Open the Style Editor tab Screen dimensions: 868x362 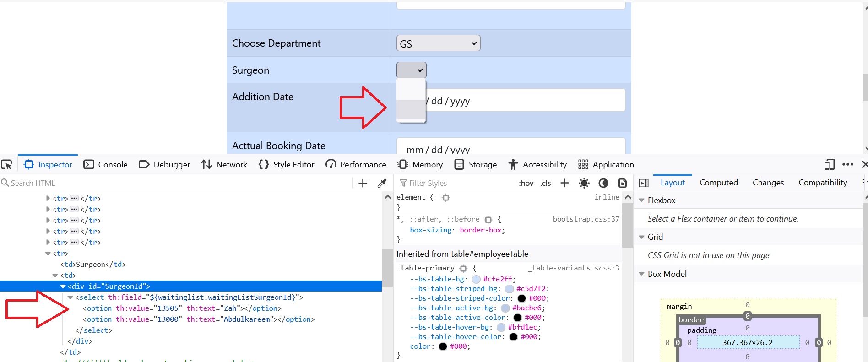coord(287,164)
